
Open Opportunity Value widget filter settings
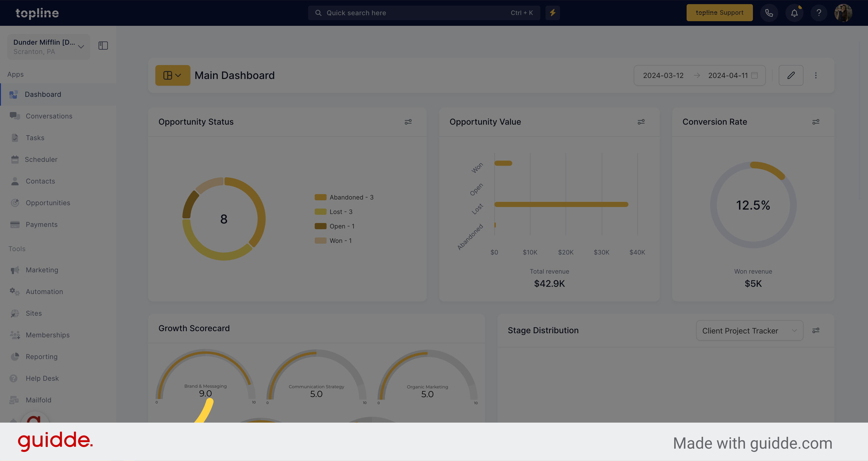tap(641, 122)
